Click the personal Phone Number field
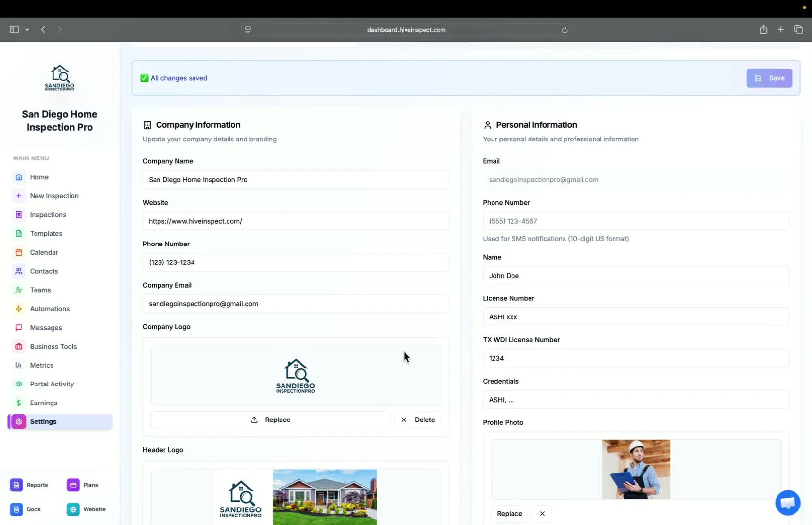This screenshot has width=812, height=525. tap(636, 221)
